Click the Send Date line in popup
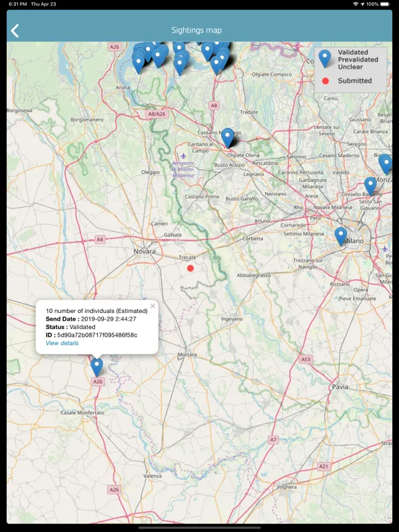 pos(91,319)
